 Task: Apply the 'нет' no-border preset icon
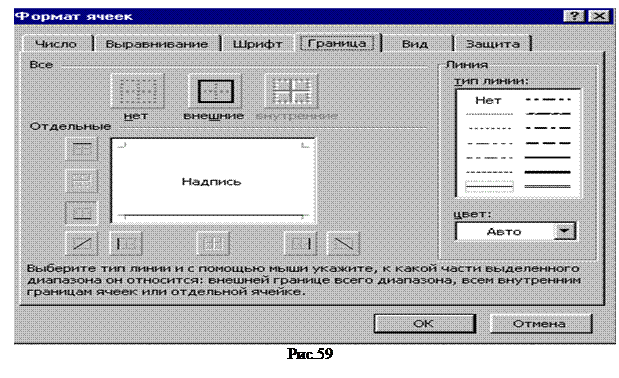coord(137,91)
